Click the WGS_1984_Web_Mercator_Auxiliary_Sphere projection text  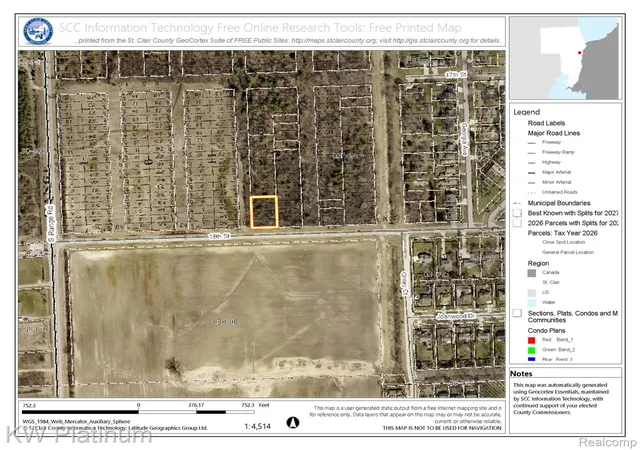[x=76, y=421]
